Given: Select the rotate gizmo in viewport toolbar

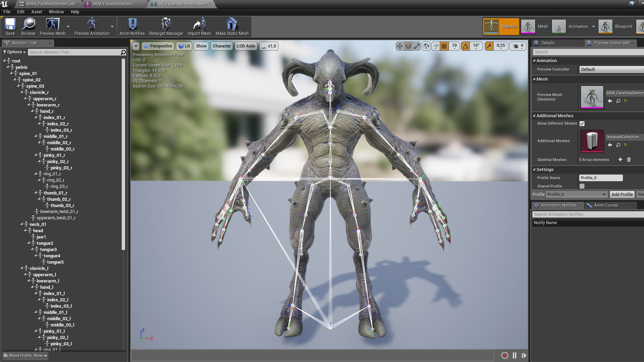Looking at the screenshot, I should tap(408, 46).
